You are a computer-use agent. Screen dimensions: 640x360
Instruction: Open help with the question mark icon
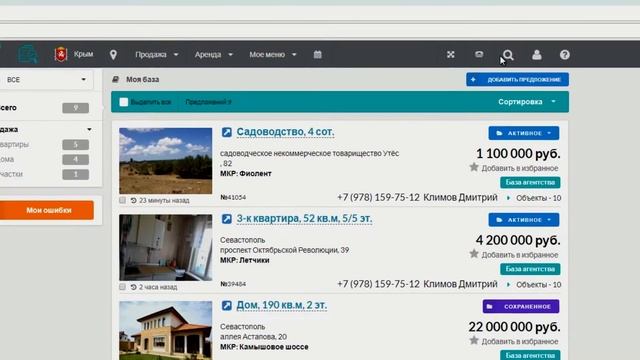click(x=564, y=55)
